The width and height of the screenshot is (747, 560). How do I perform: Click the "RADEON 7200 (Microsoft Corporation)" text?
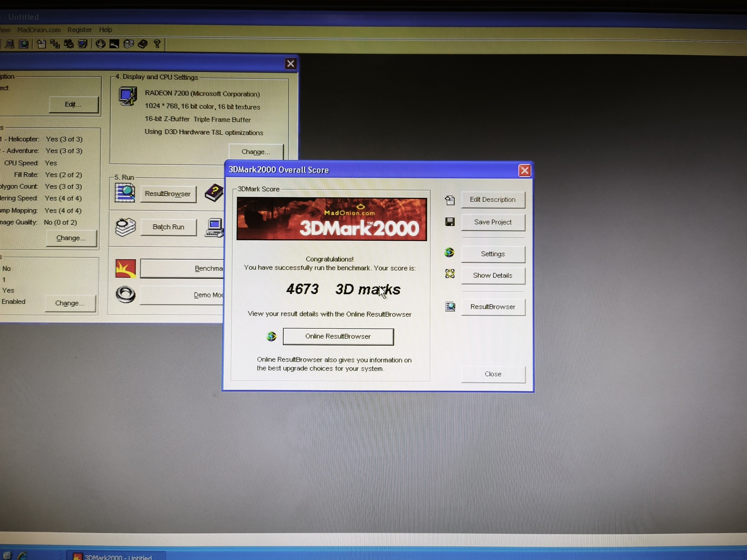click(202, 94)
